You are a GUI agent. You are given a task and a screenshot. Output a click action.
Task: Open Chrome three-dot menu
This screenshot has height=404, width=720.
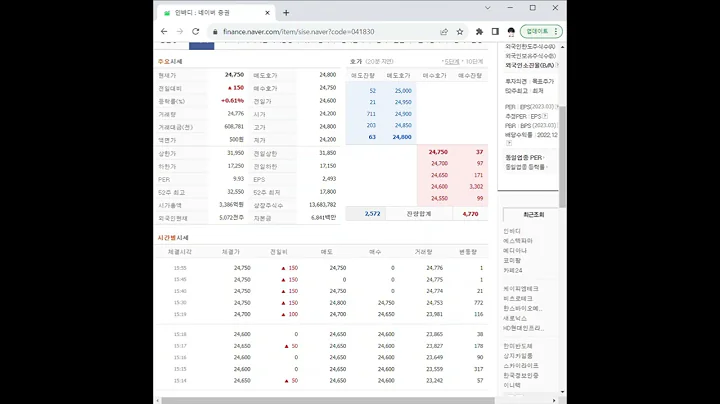pyautogui.click(x=556, y=31)
